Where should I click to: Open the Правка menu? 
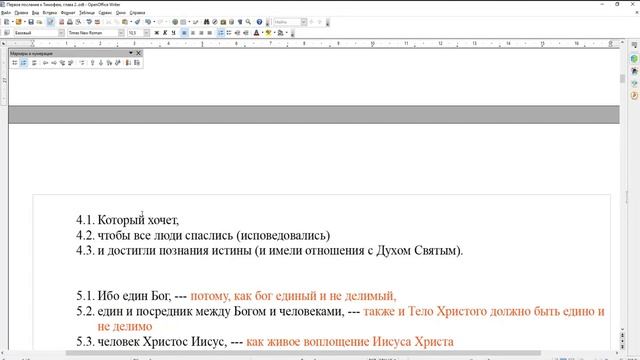[x=21, y=13]
